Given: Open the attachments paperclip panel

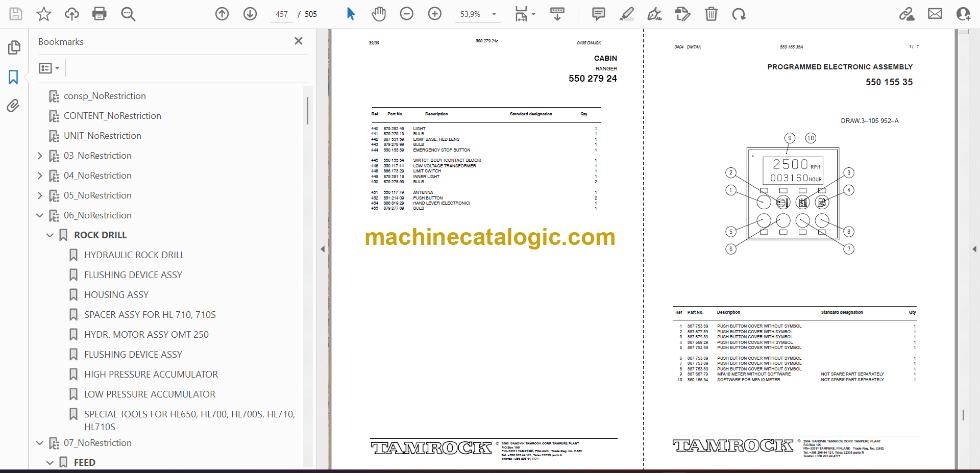Looking at the screenshot, I should coord(14,106).
